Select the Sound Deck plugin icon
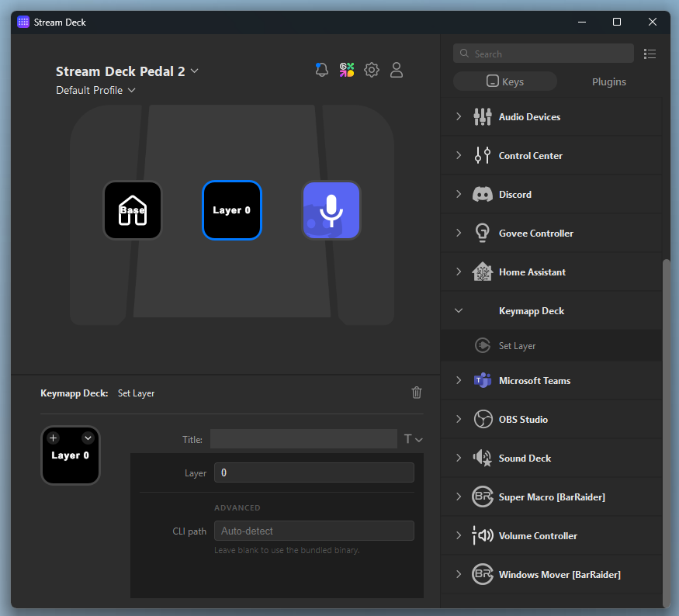 (x=482, y=458)
